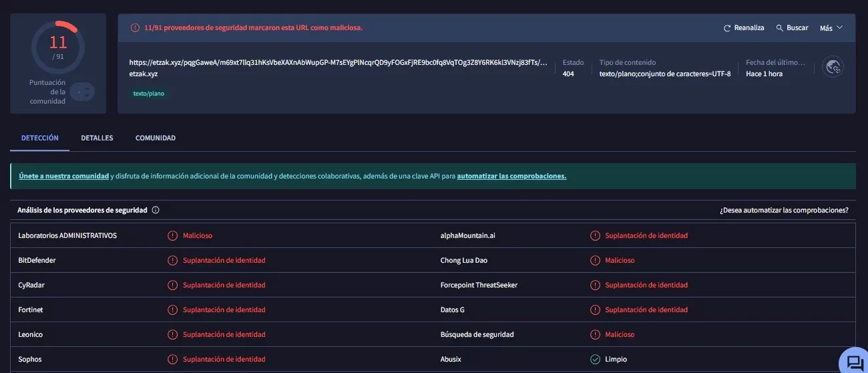The image size is (868, 373).
Task: Follow the automatizar las comprobaciones link
Action: 511,176
